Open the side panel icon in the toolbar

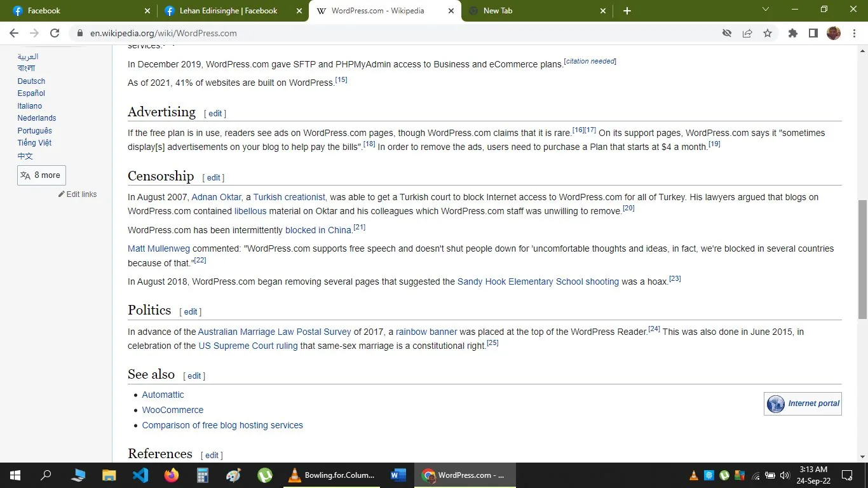(813, 33)
